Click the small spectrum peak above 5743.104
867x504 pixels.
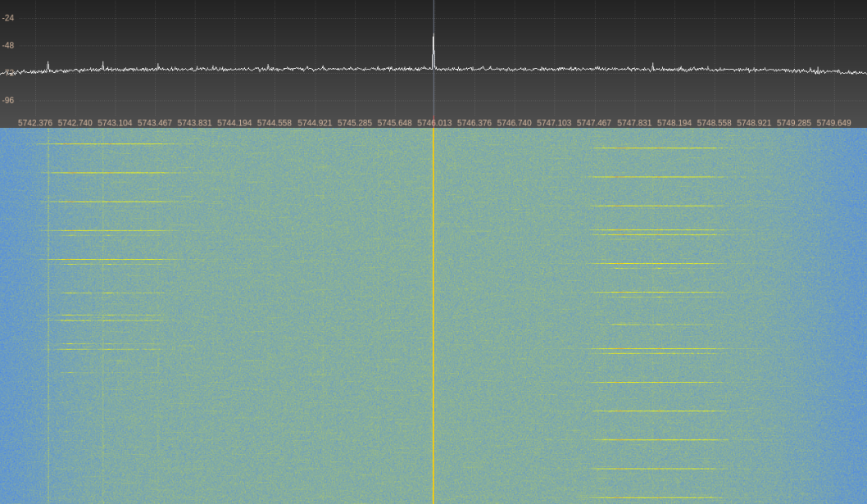102,64
